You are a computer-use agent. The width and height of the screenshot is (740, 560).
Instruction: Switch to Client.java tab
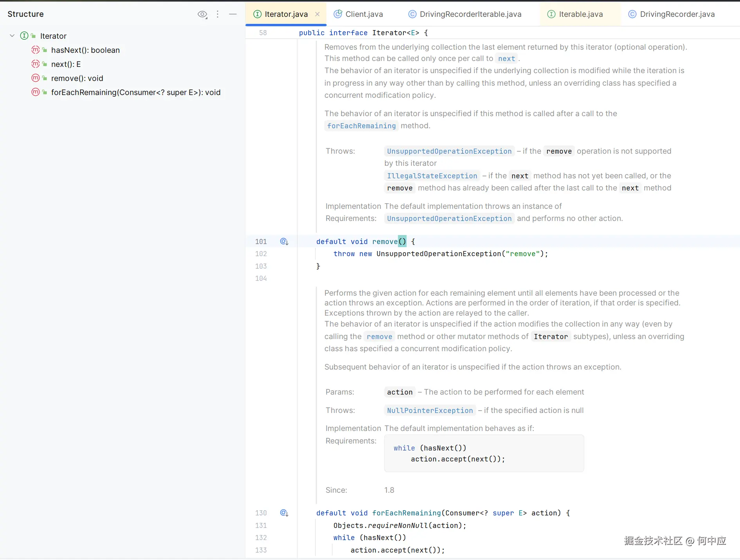coord(364,14)
